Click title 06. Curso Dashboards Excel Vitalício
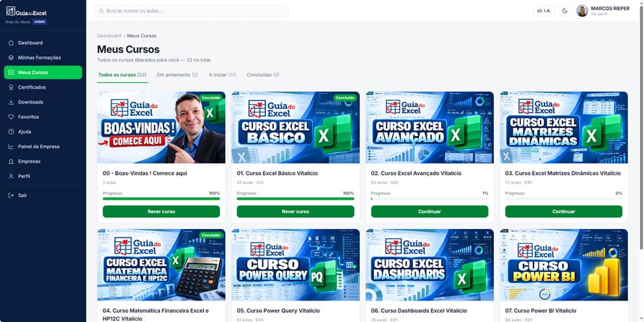The width and height of the screenshot is (644, 322). tap(419, 311)
